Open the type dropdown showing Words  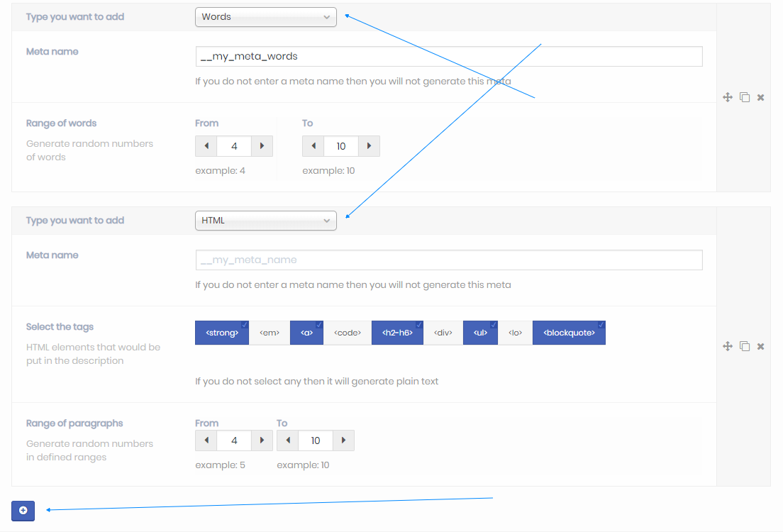(266, 17)
